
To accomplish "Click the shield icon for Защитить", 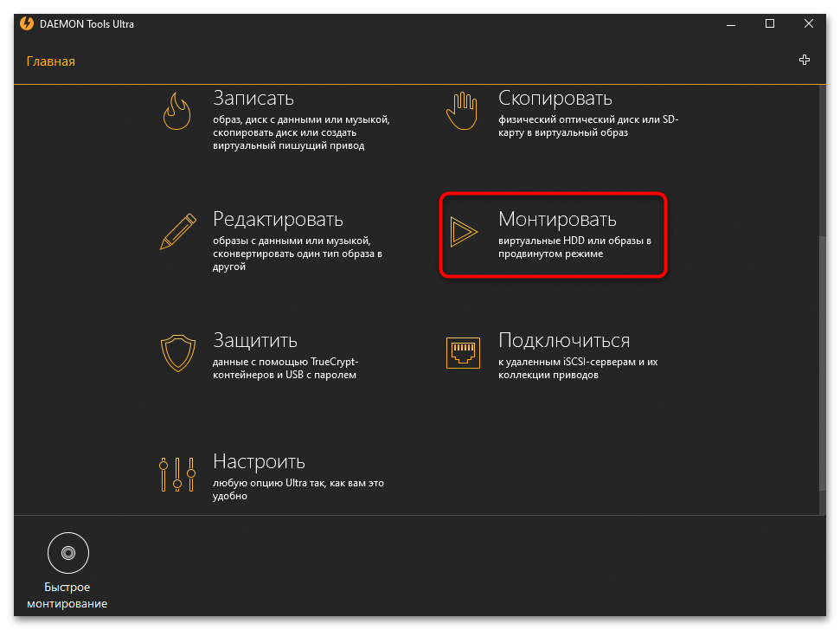I will pyautogui.click(x=178, y=353).
